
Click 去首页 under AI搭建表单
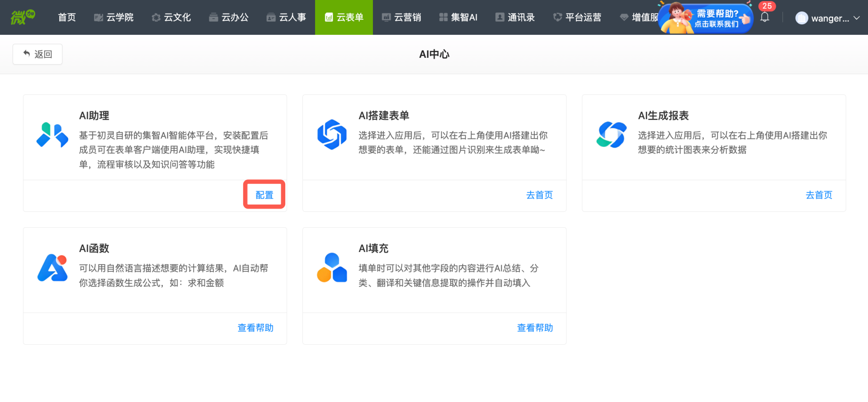[x=539, y=195]
